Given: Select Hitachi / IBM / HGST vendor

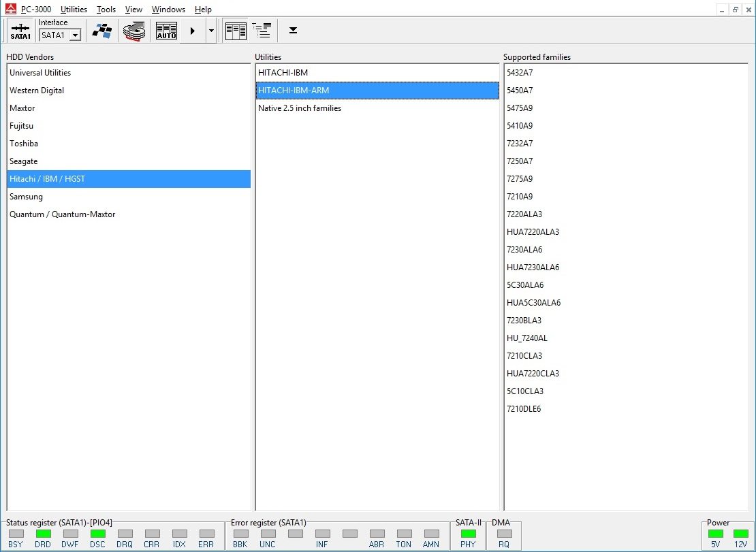Looking at the screenshot, I should pyautogui.click(x=129, y=179).
